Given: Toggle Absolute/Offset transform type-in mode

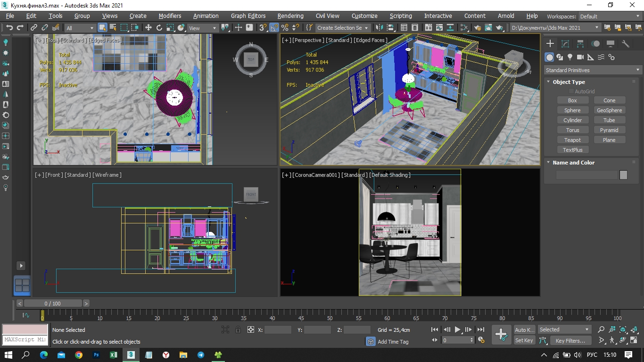Looking at the screenshot, I should [x=251, y=330].
